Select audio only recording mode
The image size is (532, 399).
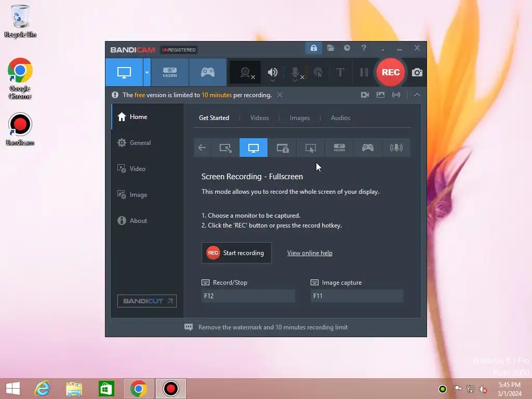pos(396,148)
